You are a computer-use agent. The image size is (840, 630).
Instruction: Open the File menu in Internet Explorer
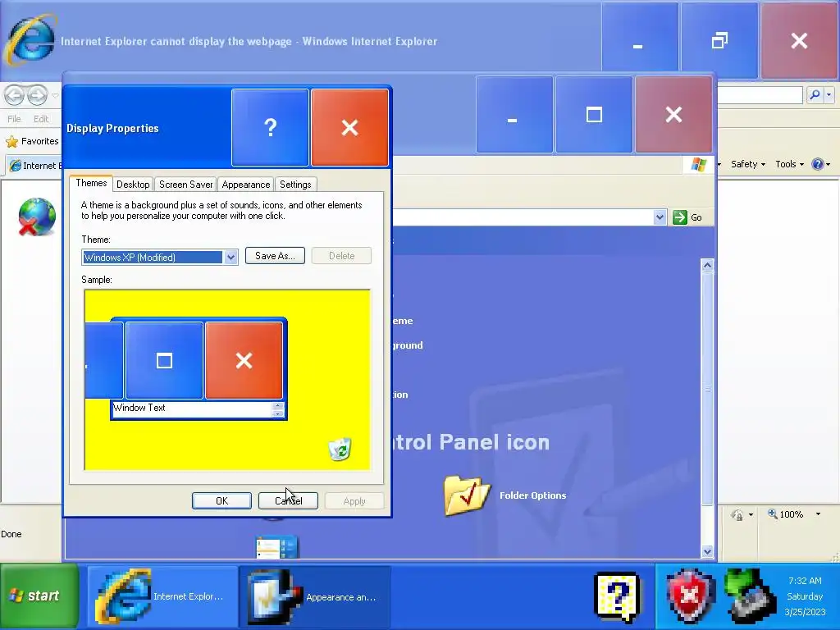coord(14,119)
